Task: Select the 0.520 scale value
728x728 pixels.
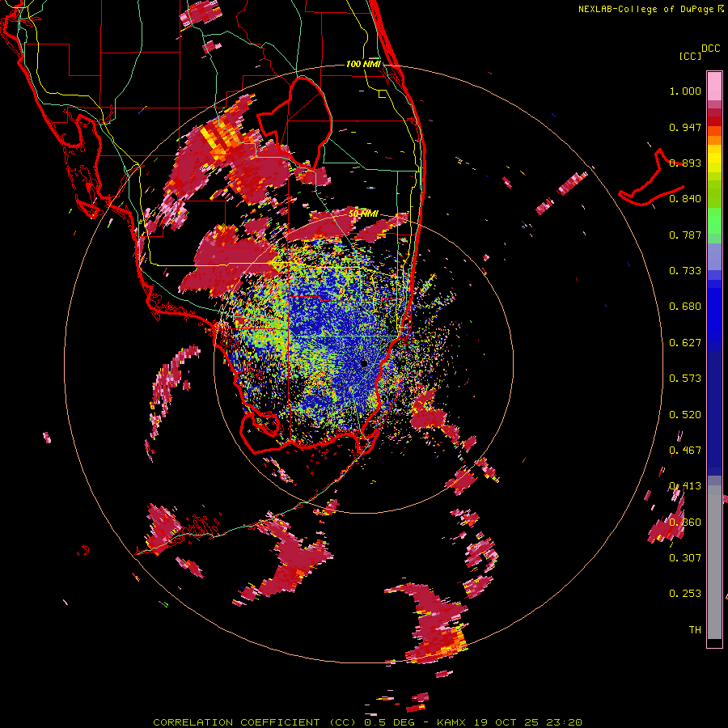Action: [685, 415]
